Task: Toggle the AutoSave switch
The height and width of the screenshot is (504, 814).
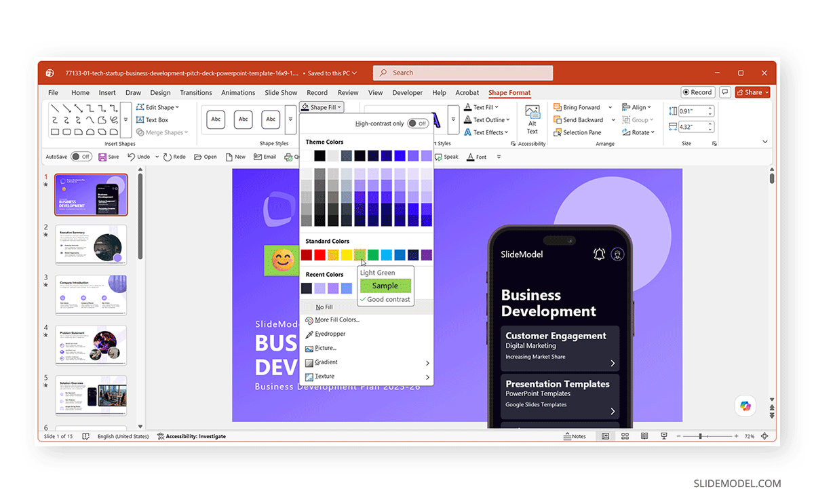Action: (81, 157)
